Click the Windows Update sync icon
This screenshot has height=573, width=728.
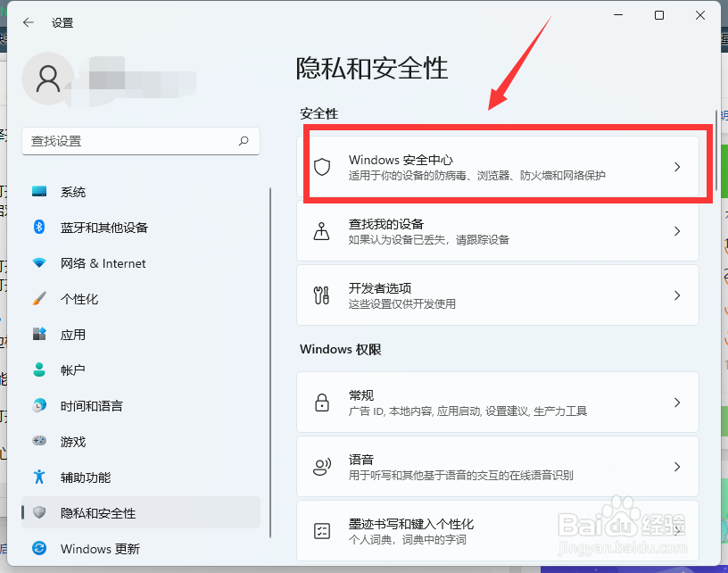point(39,548)
